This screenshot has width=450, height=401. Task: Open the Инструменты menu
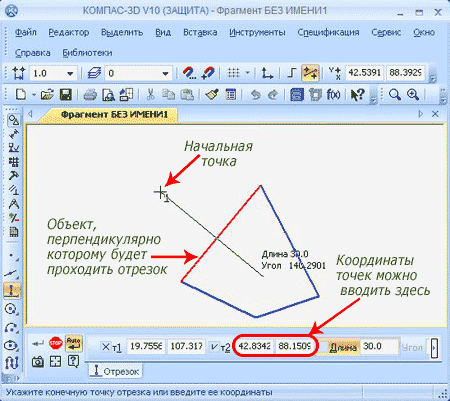[257, 32]
